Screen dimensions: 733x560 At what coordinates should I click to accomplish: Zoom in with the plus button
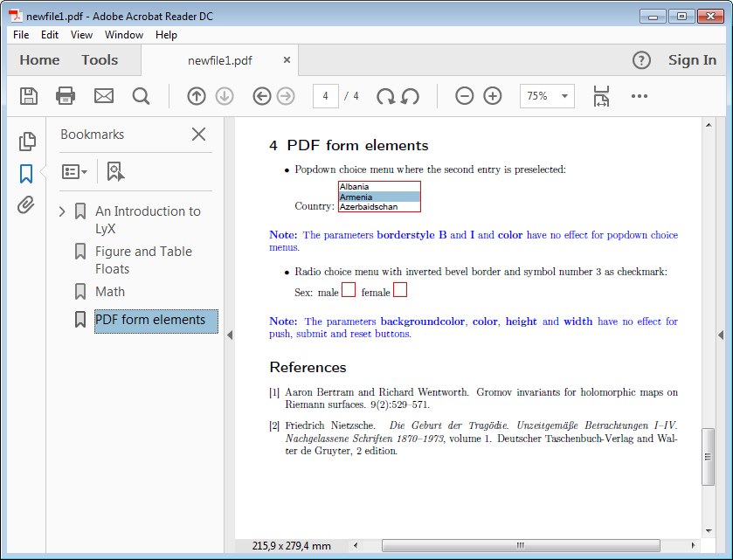[492, 96]
